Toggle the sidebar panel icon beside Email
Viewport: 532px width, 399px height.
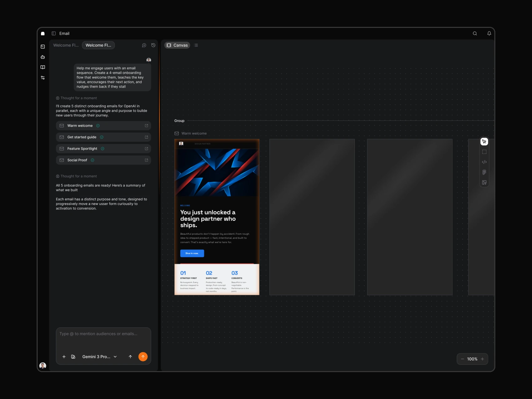(54, 33)
